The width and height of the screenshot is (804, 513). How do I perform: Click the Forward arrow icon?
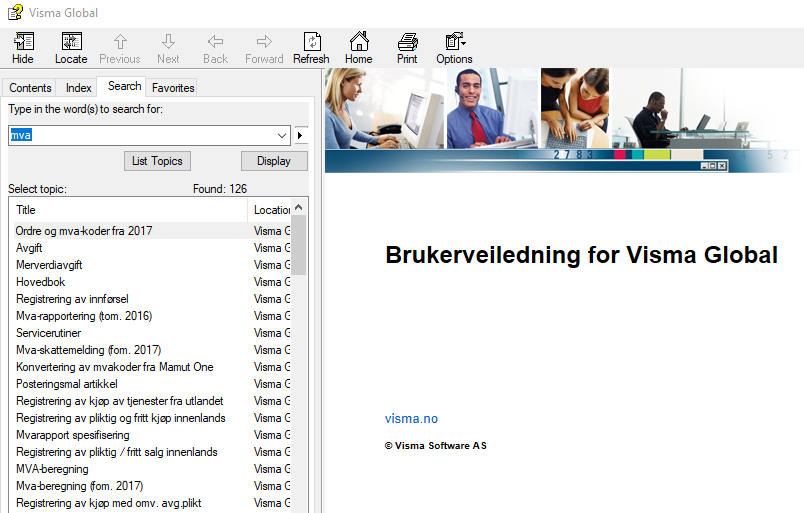pos(264,48)
